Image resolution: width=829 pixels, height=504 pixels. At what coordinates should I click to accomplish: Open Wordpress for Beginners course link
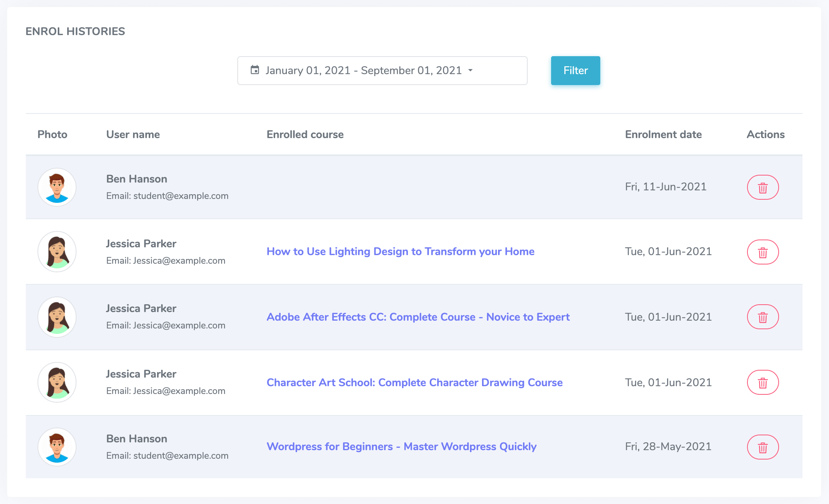[402, 447]
